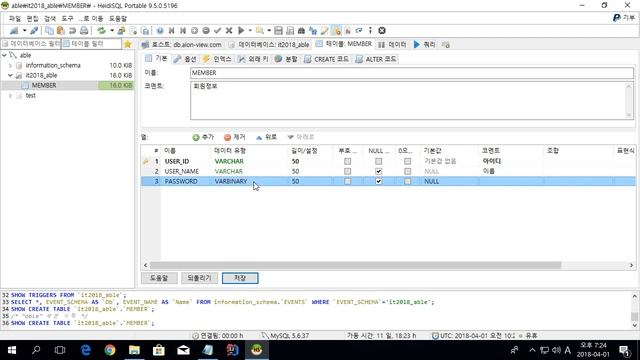Collapse the it2018_able database node
640x360 pixels.
click(10, 75)
